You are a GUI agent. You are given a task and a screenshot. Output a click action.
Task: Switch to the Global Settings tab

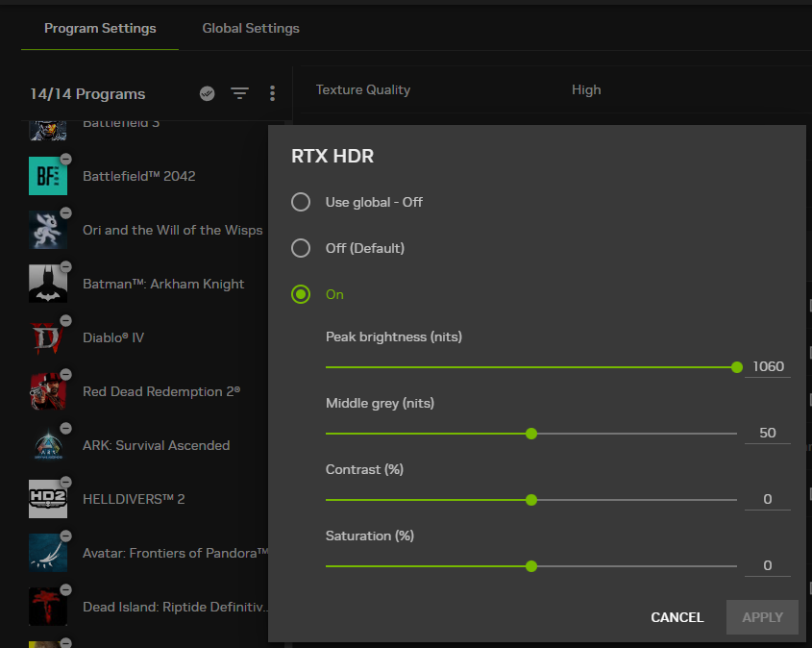tap(251, 28)
